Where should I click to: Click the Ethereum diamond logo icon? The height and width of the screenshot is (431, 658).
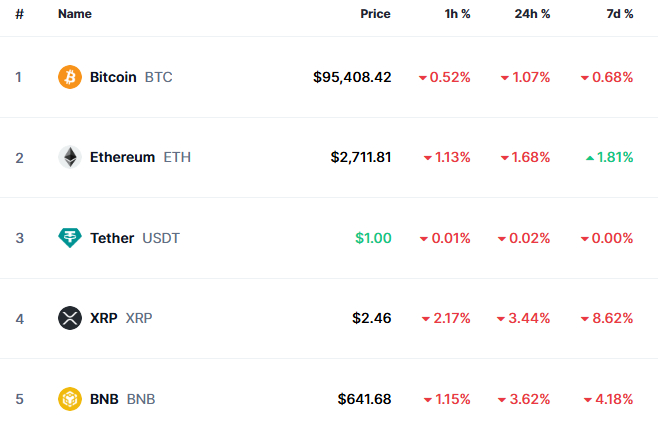click(x=70, y=157)
